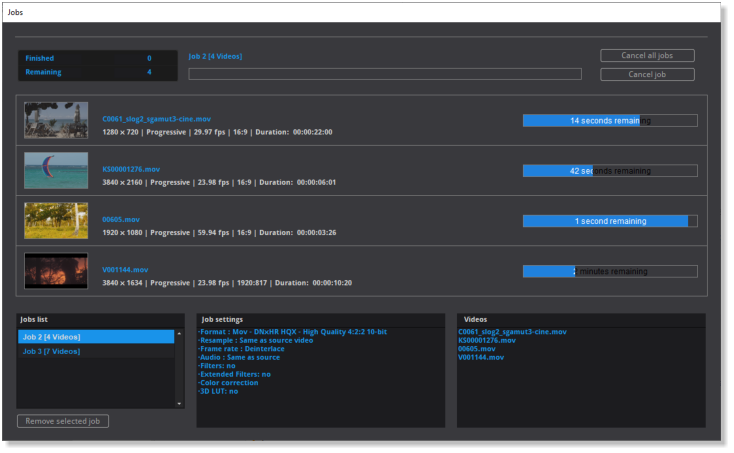Image resolution: width=734 pixels, height=453 pixels.
Task: Click the Videos panel header
Action: point(475,319)
